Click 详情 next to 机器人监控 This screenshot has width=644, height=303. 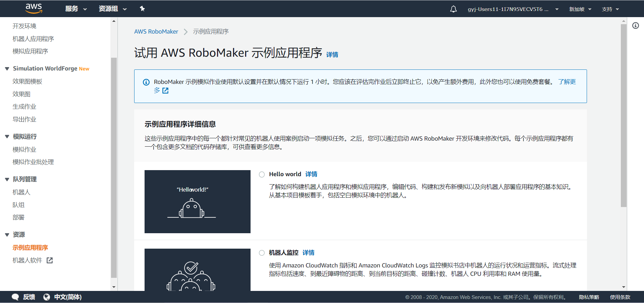[308, 253]
